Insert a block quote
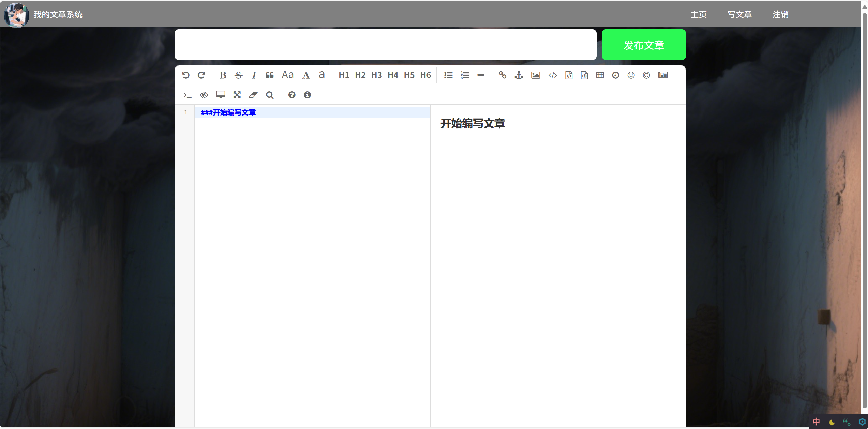Viewport: 868px width, 429px height. point(270,75)
